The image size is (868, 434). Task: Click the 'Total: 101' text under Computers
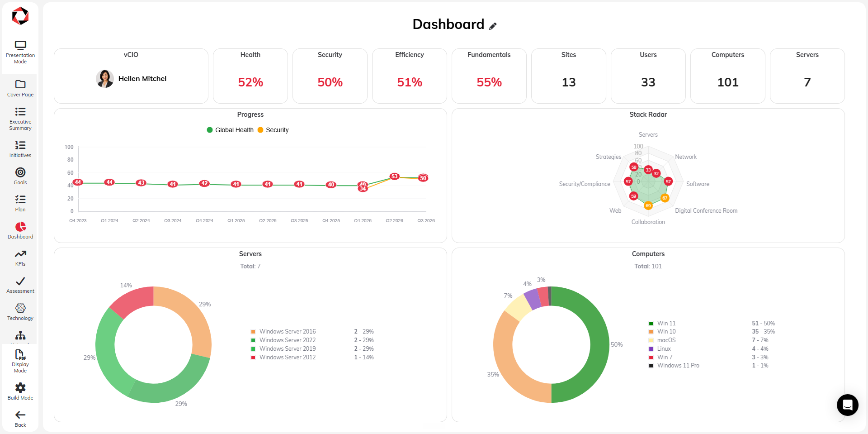(x=648, y=266)
